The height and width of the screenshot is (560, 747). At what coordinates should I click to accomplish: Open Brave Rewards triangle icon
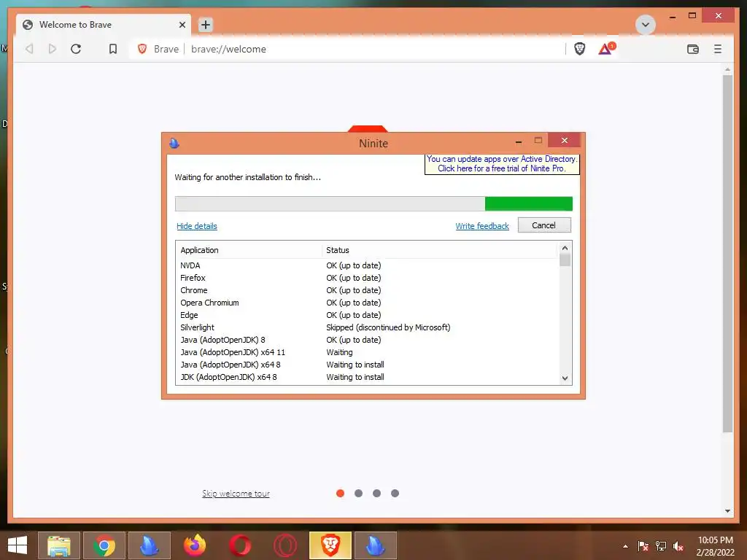[x=606, y=49]
